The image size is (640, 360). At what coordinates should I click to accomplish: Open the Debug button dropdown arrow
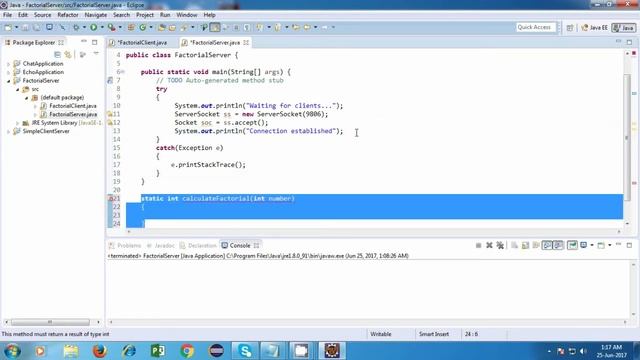click(84, 27)
